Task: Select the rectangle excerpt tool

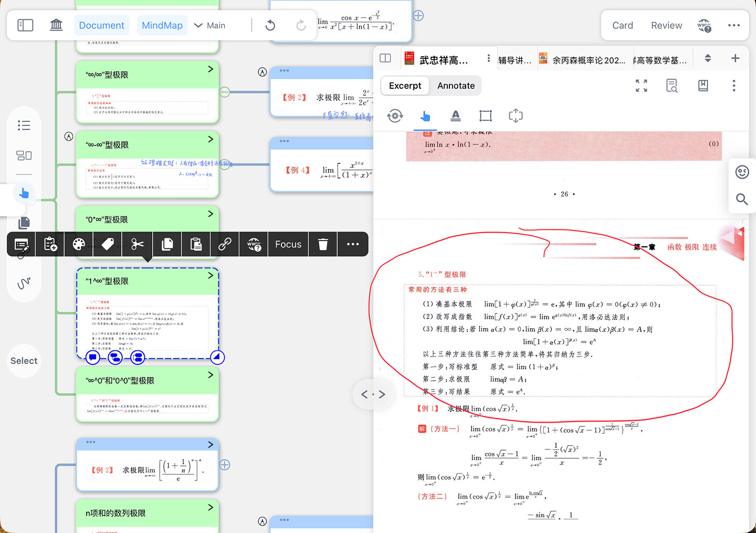Action: click(x=486, y=116)
